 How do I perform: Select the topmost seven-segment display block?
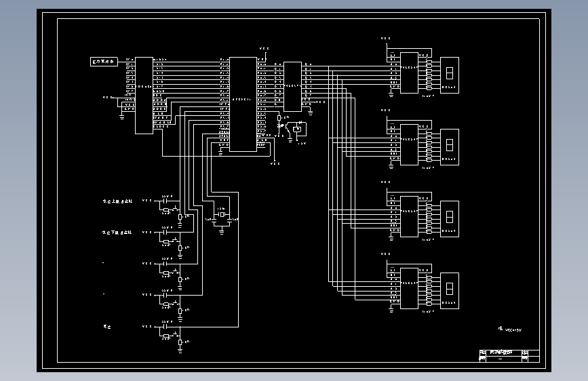(x=450, y=75)
